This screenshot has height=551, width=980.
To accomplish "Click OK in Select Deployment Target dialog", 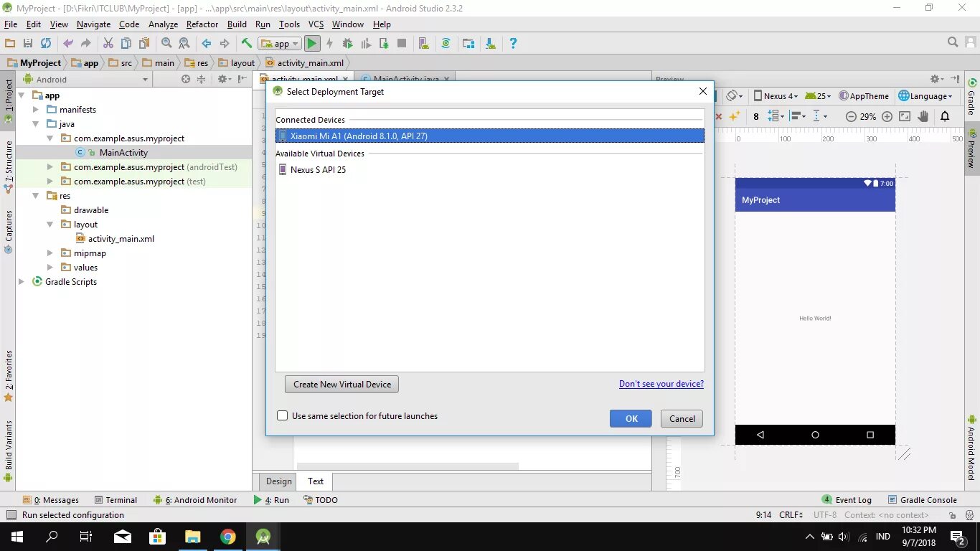I will tap(631, 419).
